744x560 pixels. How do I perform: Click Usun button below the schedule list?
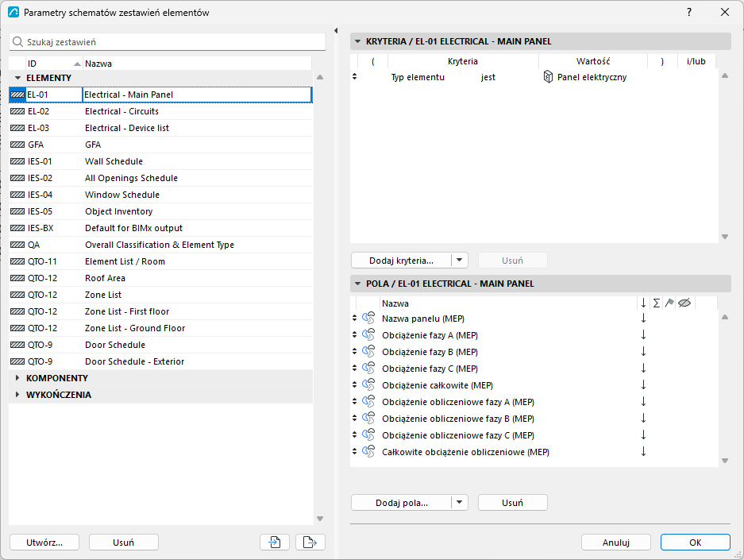pos(124,542)
